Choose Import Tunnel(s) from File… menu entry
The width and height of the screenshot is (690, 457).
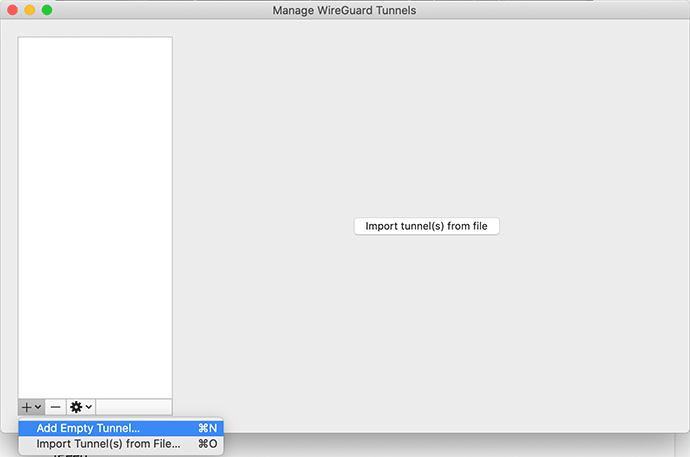pos(121,444)
